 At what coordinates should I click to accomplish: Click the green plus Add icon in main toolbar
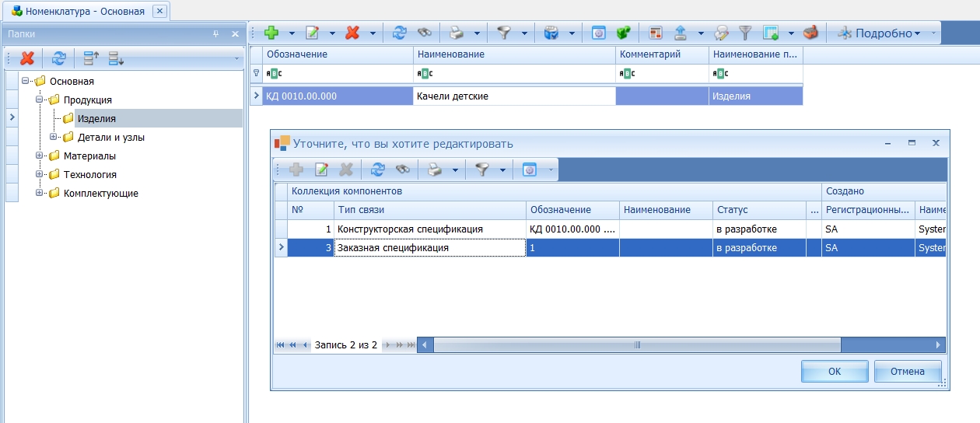271,33
